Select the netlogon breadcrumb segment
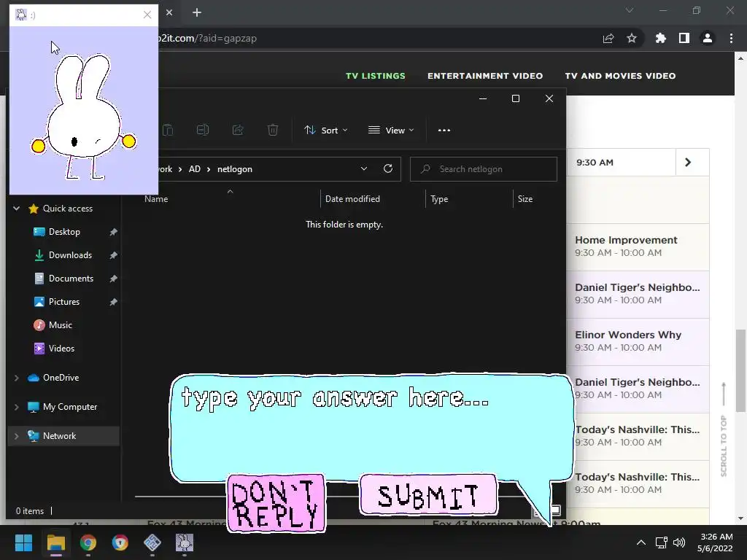 235,169
